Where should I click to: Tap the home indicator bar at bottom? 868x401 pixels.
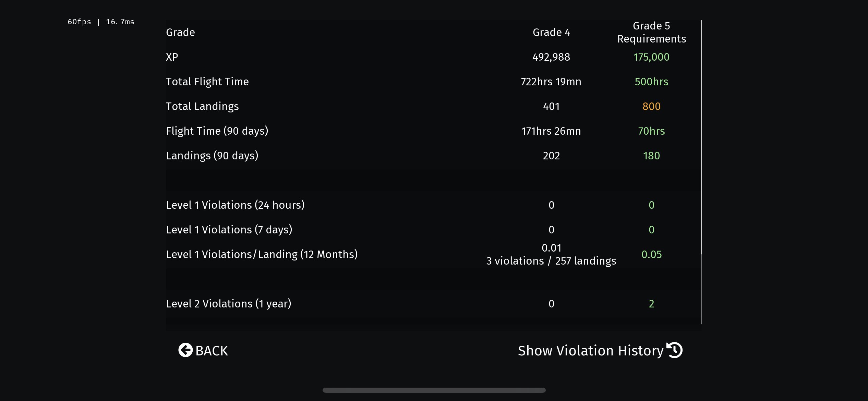tap(434, 390)
